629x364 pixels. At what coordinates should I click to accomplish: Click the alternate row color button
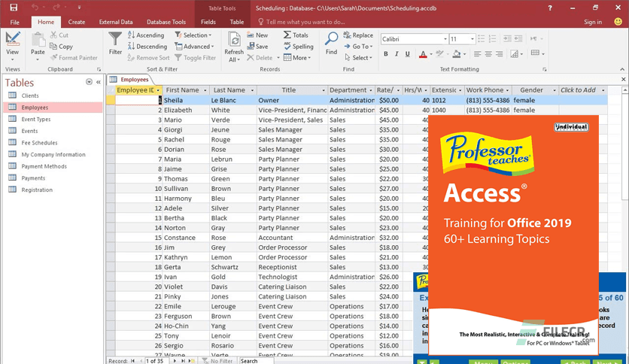pyautogui.click(x=535, y=53)
